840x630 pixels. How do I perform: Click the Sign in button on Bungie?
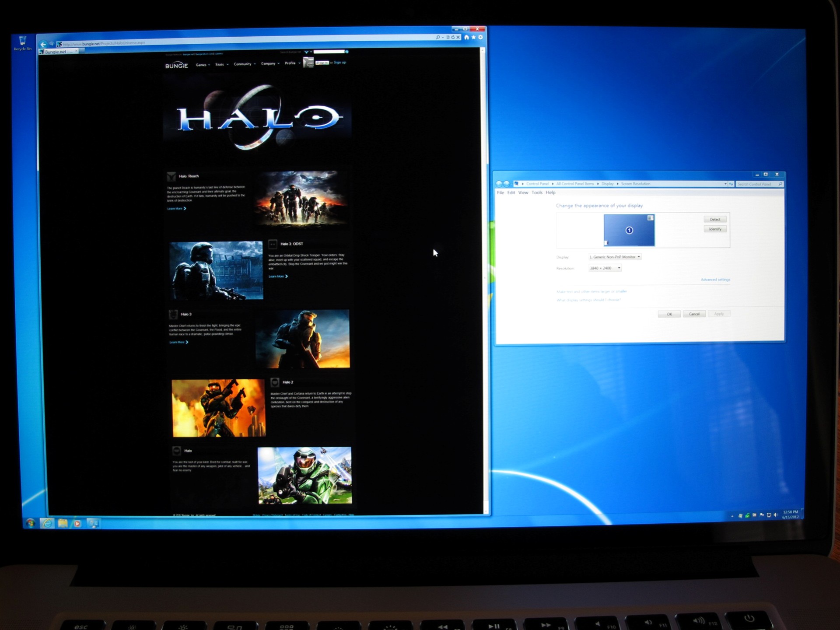click(x=322, y=63)
